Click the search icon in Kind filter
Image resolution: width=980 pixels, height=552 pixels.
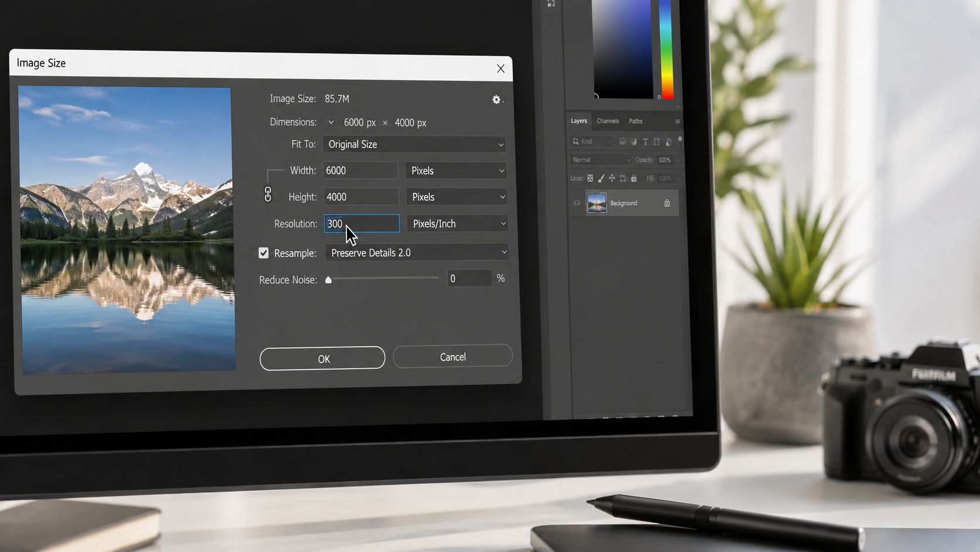coord(576,141)
